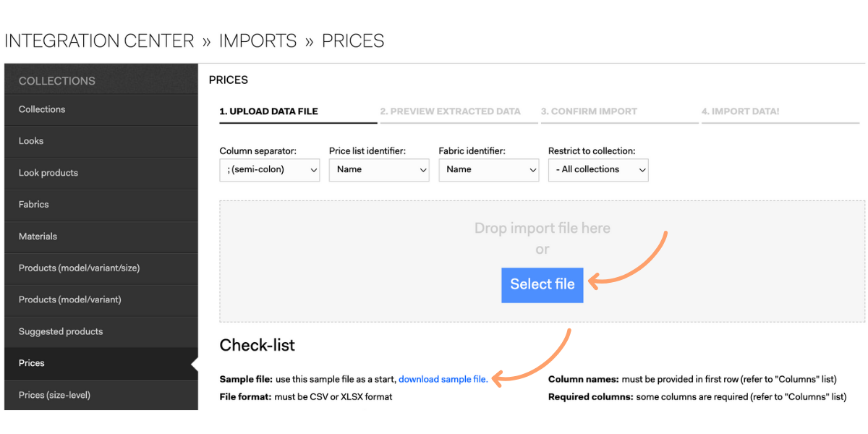Open Look products in the sidebar

[x=101, y=173]
